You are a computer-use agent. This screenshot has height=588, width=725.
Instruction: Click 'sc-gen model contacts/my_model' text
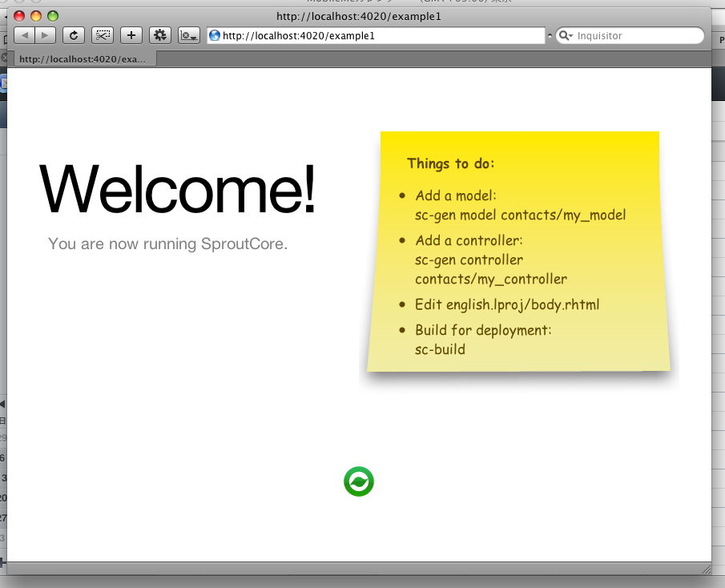pyautogui.click(x=520, y=215)
